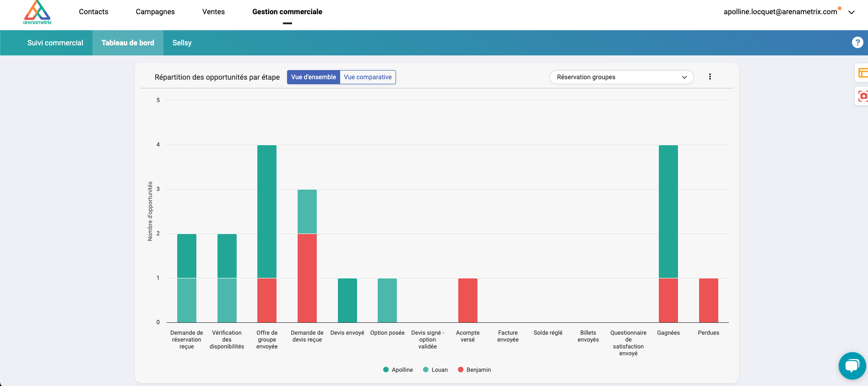868x386 pixels.
Task: Toggle the Apolline legend series
Action: tap(398, 370)
